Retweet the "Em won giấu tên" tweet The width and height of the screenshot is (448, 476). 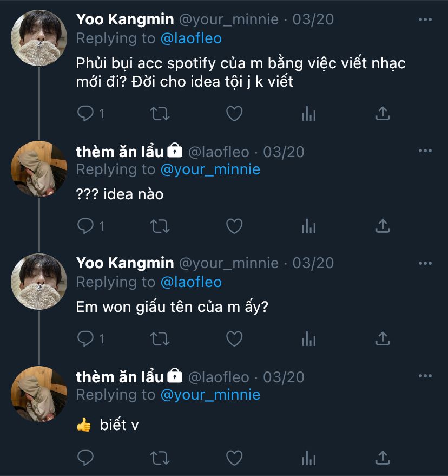click(x=160, y=338)
